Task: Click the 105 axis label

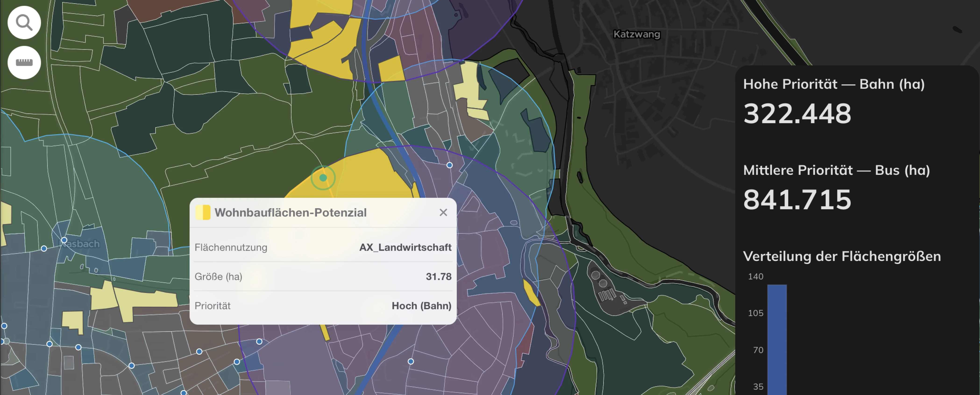Action: (756, 313)
